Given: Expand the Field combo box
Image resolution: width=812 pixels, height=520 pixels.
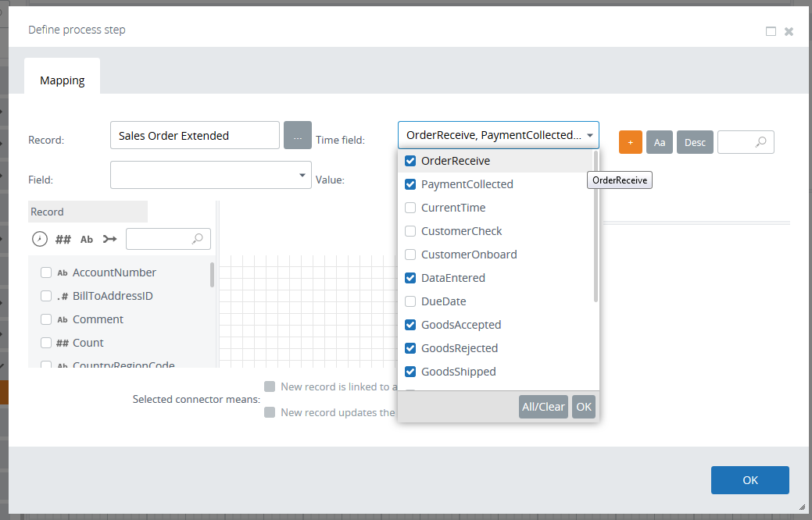Looking at the screenshot, I should pyautogui.click(x=302, y=175).
